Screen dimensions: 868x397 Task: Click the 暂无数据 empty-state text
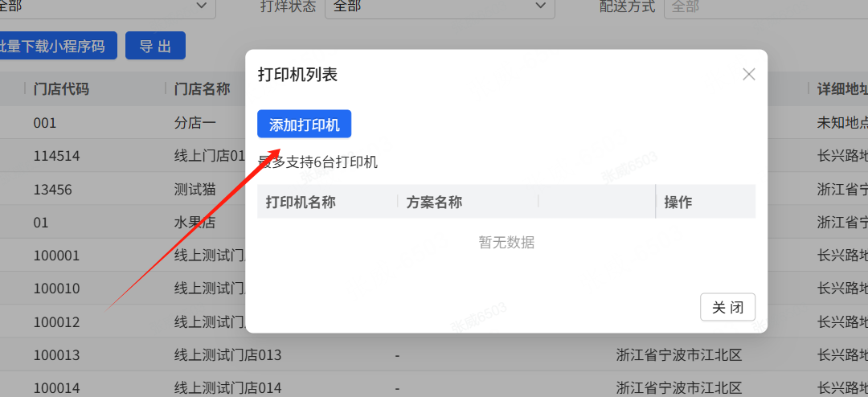click(x=506, y=242)
